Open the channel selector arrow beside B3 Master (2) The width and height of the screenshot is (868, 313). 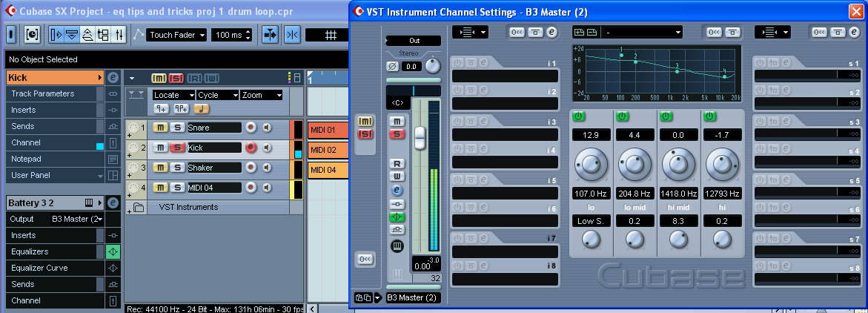[x=378, y=298]
